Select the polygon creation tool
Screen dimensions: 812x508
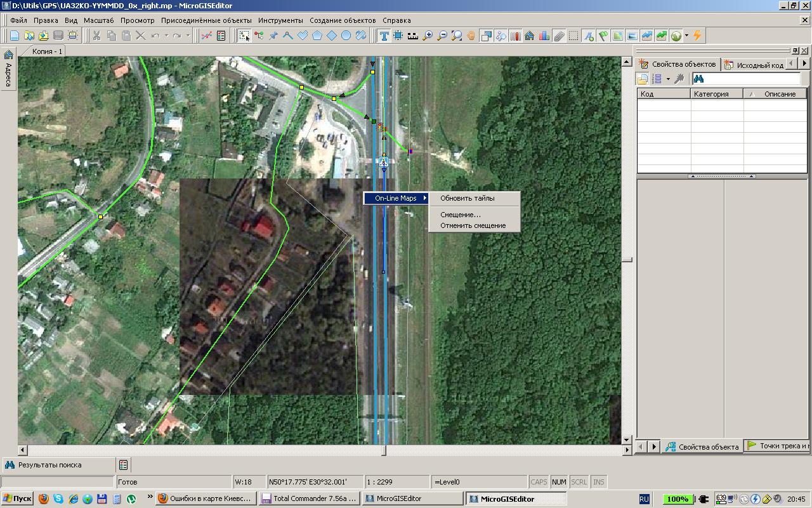(x=317, y=36)
